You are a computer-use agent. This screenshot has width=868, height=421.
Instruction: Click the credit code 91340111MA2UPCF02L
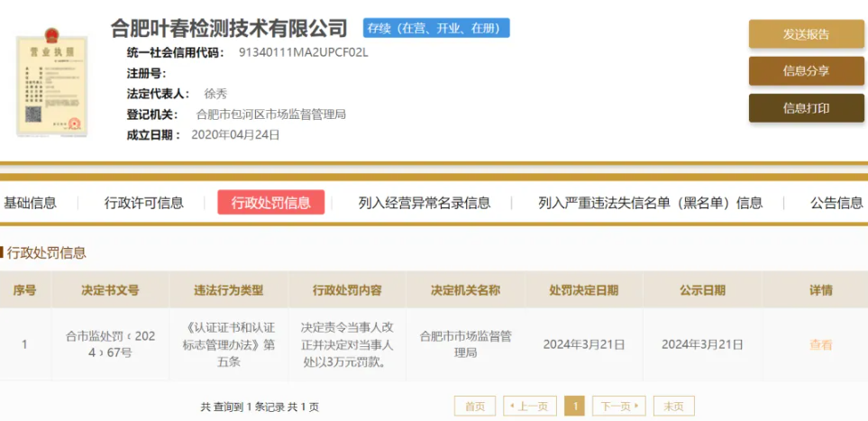coord(304,52)
